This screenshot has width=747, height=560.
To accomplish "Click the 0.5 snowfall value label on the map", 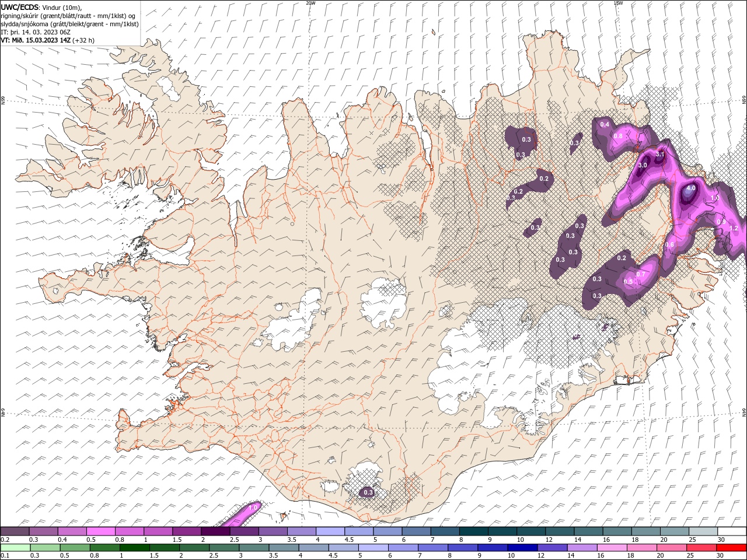I will pos(628,281).
